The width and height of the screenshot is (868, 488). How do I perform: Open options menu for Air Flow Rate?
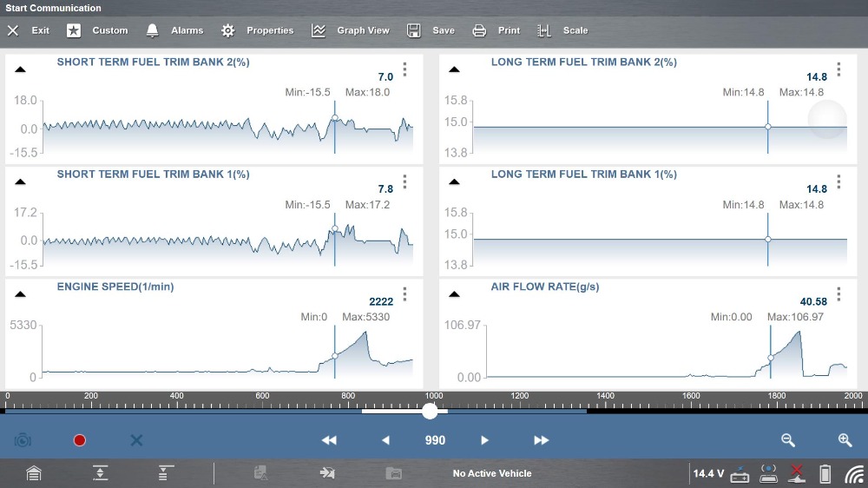pyautogui.click(x=838, y=293)
